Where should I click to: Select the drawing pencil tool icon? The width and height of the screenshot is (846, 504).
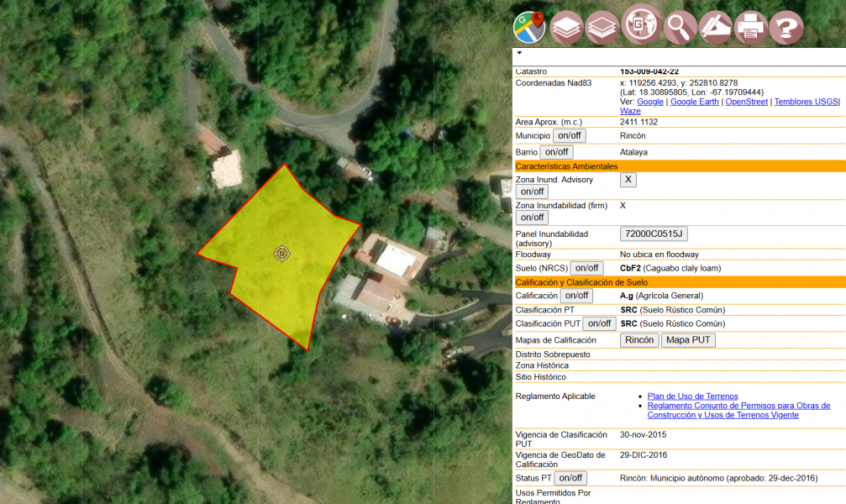point(713,26)
